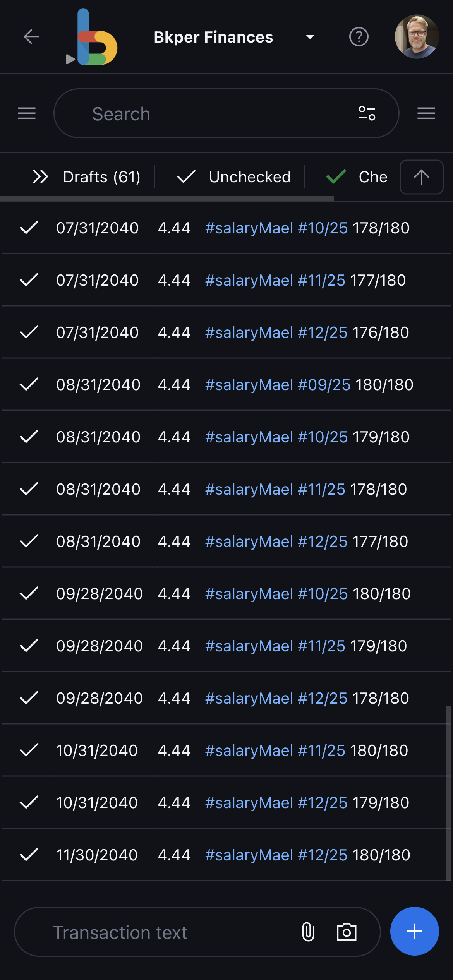Open search filter options icon
Image resolution: width=453 pixels, height=980 pixels.
click(x=367, y=113)
